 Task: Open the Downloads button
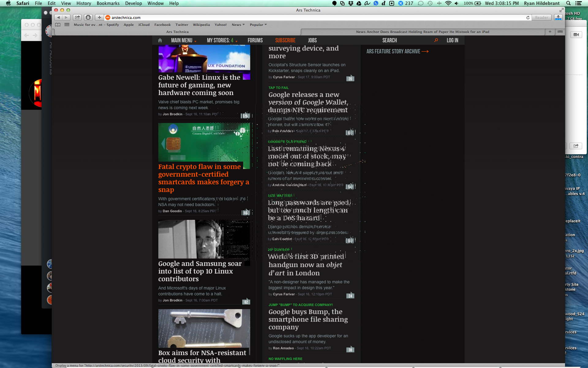(x=558, y=17)
